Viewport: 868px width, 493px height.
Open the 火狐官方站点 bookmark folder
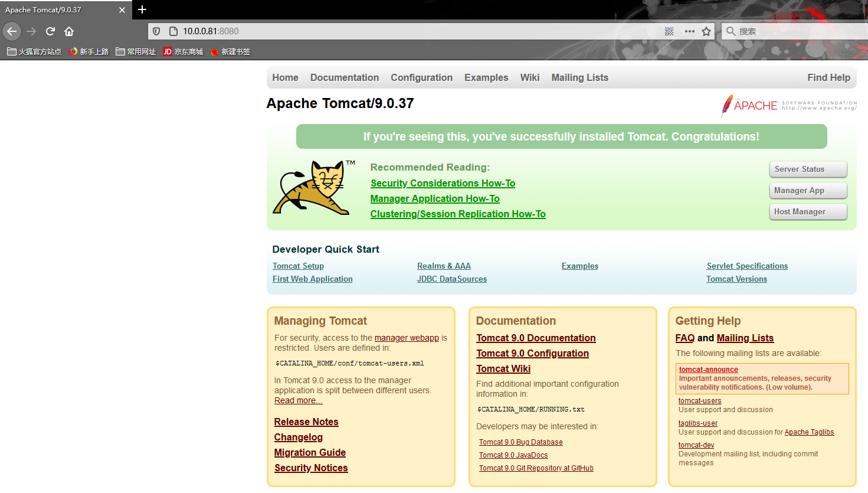34,52
